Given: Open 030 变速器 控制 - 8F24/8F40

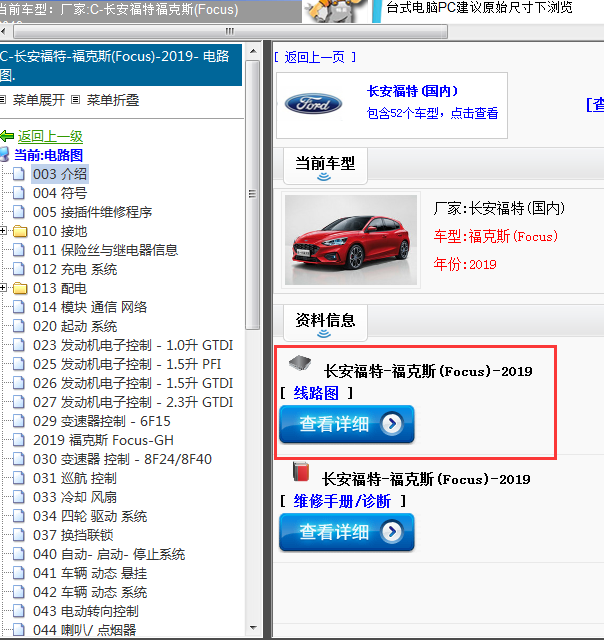Looking at the screenshot, I should click(x=122, y=459).
